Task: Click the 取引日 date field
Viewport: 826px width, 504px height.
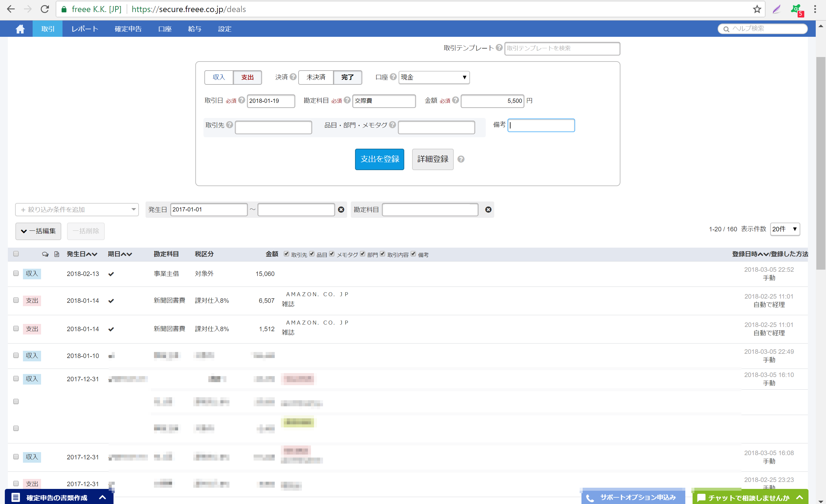Action: 271,101
